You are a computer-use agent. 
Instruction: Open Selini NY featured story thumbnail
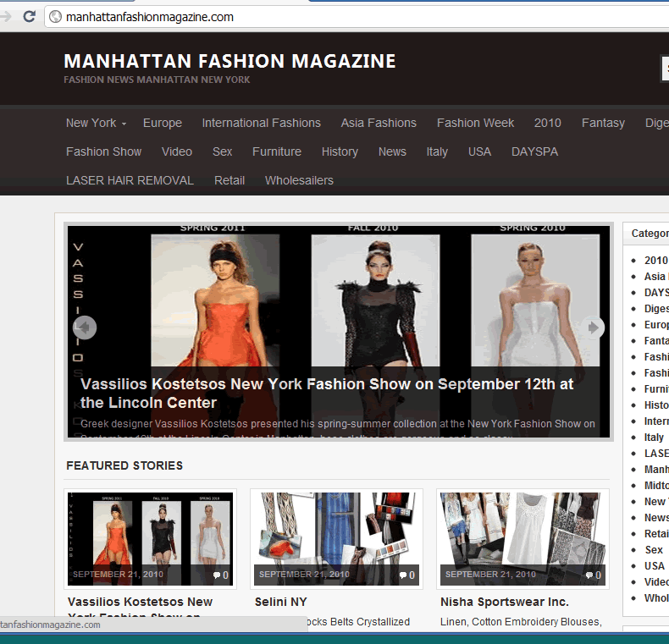pyautogui.click(x=337, y=539)
